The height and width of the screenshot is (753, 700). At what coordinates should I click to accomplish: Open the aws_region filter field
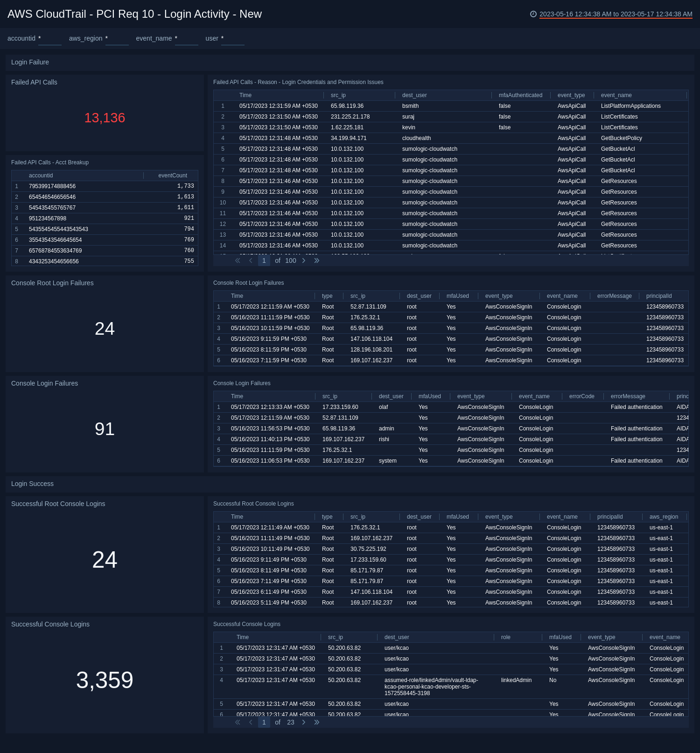[x=117, y=39]
